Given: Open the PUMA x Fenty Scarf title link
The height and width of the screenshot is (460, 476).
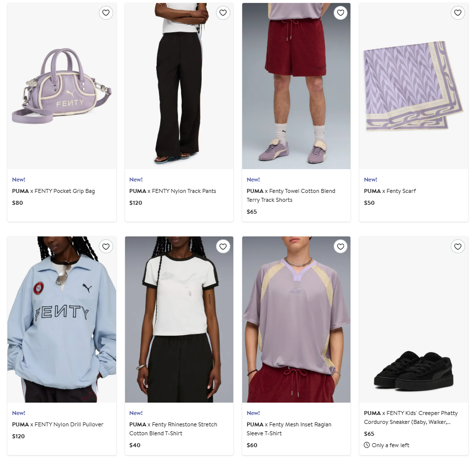Looking at the screenshot, I should [x=390, y=191].
